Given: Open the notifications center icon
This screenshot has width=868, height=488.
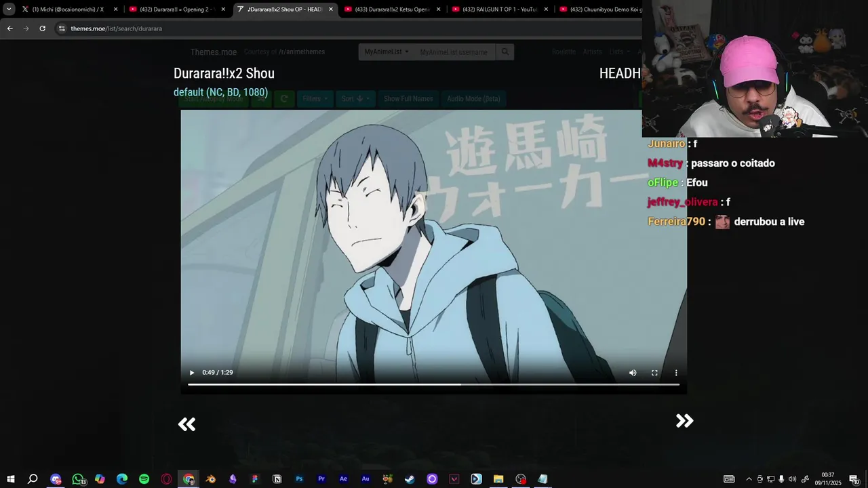Looking at the screenshot, I should tap(854, 479).
